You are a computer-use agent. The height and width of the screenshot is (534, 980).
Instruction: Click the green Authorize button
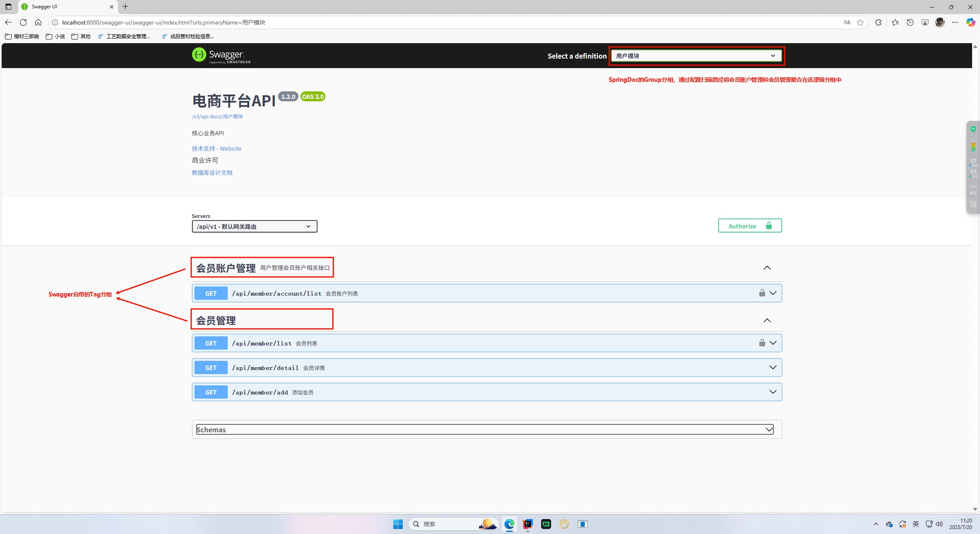pos(749,226)
